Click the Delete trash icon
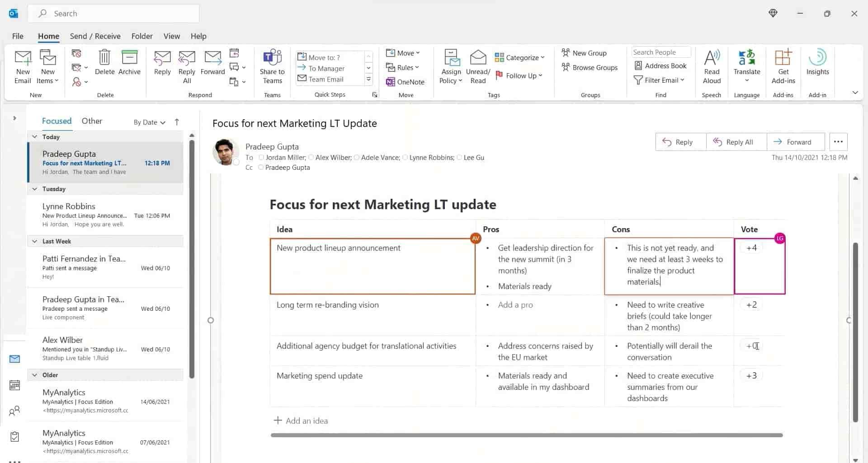 click(x=104, y=62)
